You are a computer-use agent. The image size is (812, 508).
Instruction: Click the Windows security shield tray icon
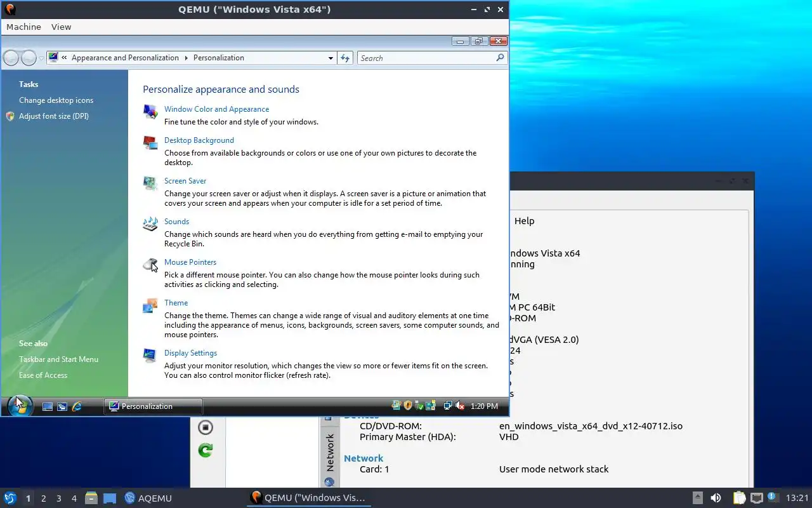point(408,406)
